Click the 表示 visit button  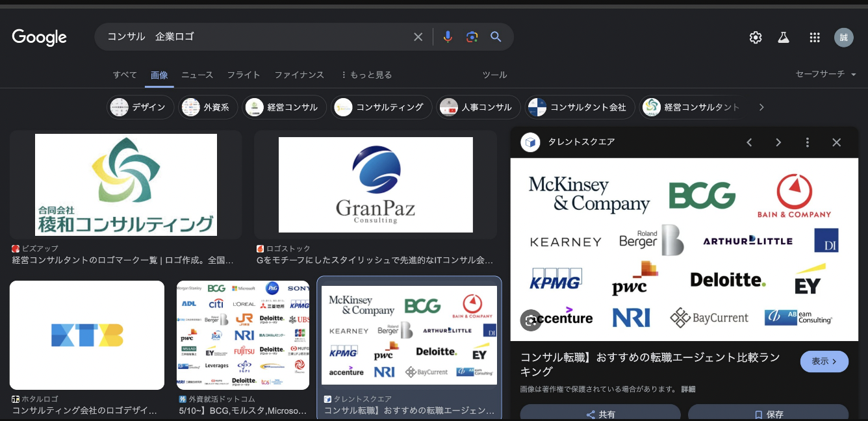824,361
